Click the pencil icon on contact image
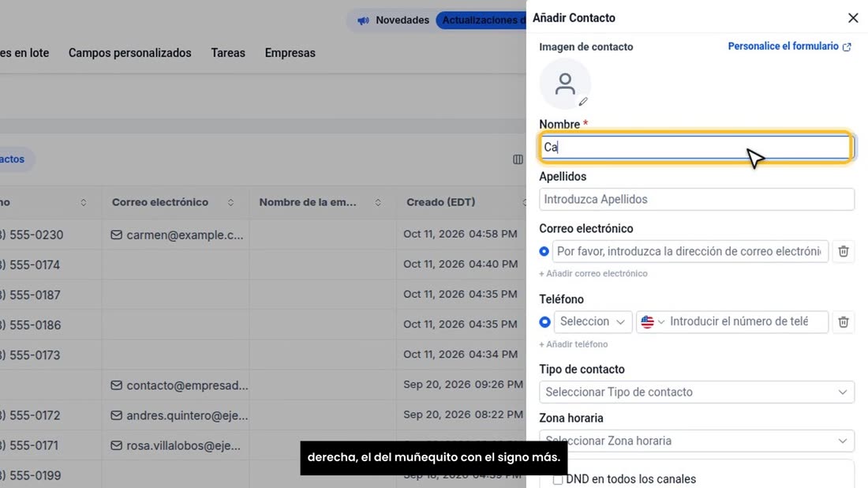Screen dimensions: 868x488 tap(583, 101)
